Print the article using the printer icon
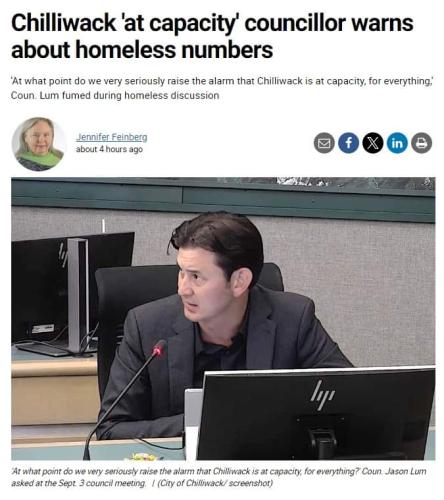The image size is (444, 500). tap(422, 143)
